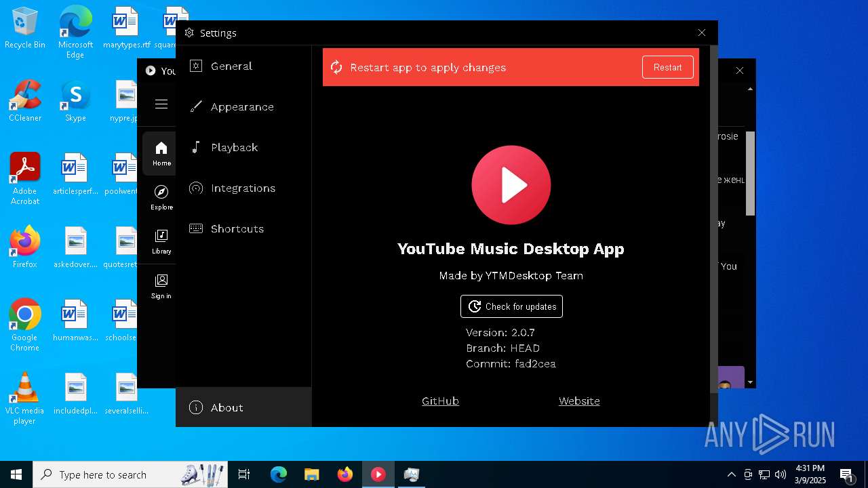Open the GitHub link

[440, 401]
